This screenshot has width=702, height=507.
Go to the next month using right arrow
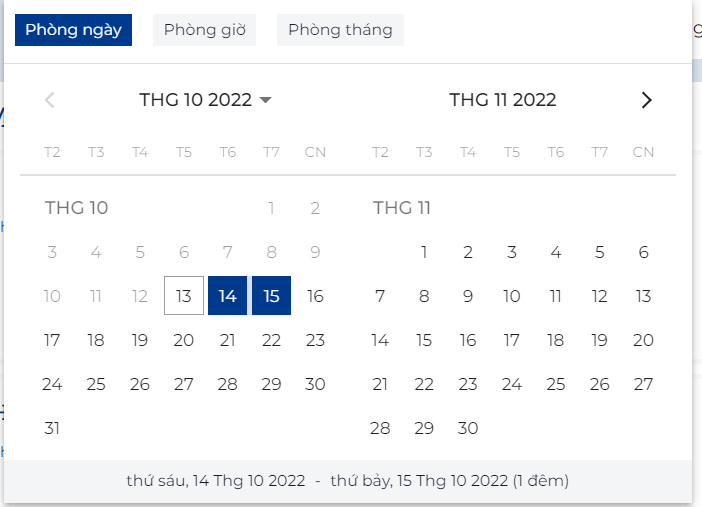tap(646, 100)
